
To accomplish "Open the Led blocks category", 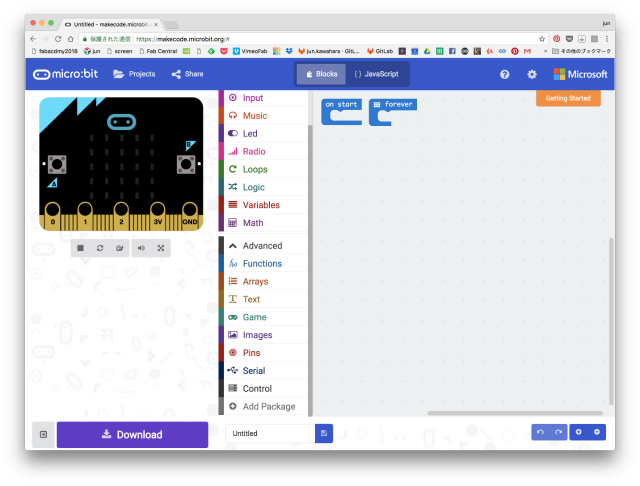I will click(x=263, y=134).
